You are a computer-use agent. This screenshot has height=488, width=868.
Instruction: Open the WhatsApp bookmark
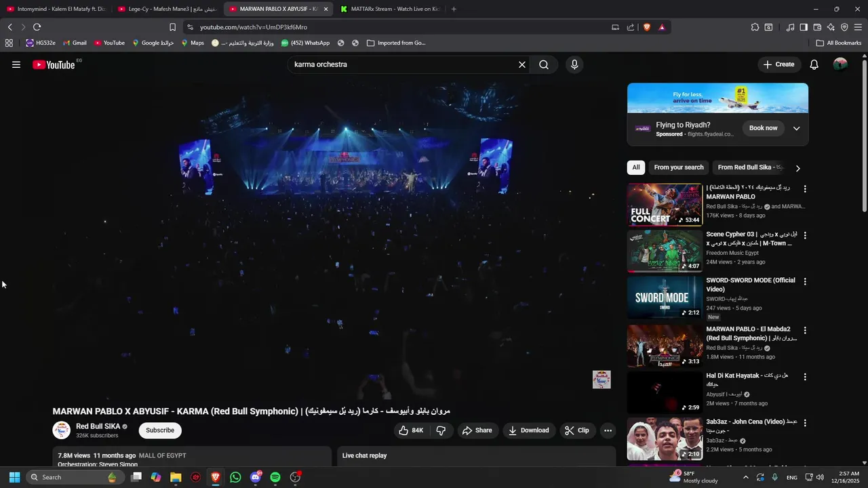[305, 43]
